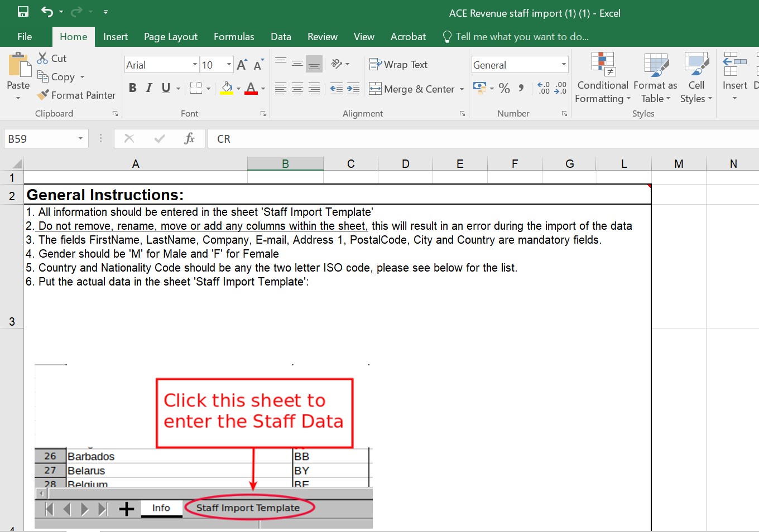759x532 pixels.
Task: Center-align the cell text horizontally
Action: [x=297, y=88]
